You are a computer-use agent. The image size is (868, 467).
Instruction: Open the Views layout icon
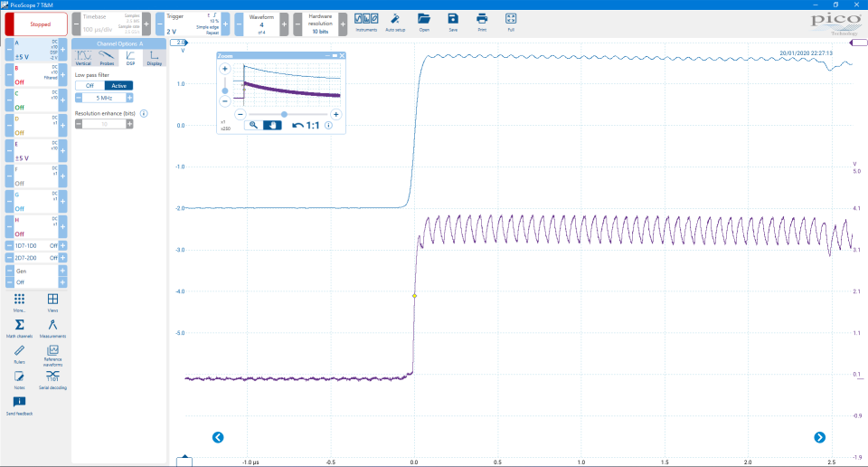point(52,300)
